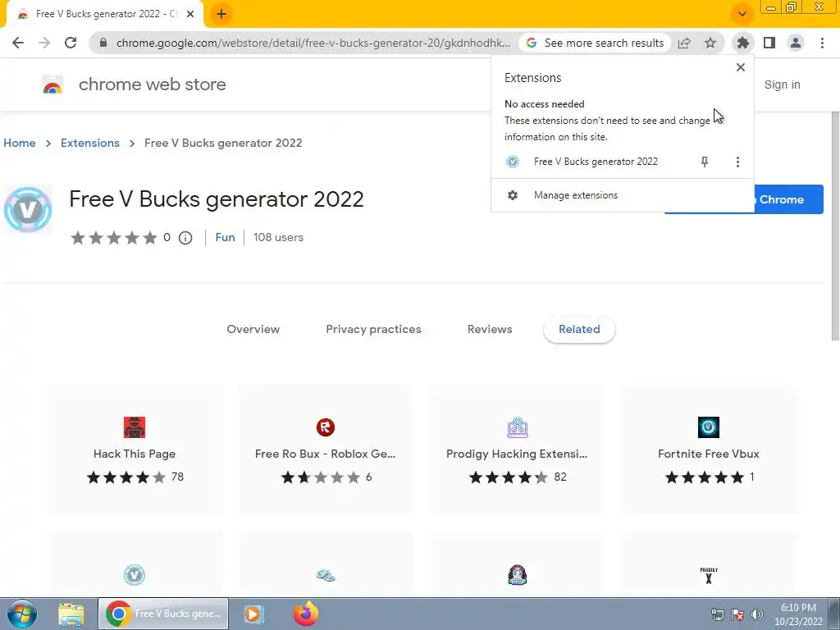Go to Home breadcrumb
Screen dimensions: 840x630
tap(20, 143)
